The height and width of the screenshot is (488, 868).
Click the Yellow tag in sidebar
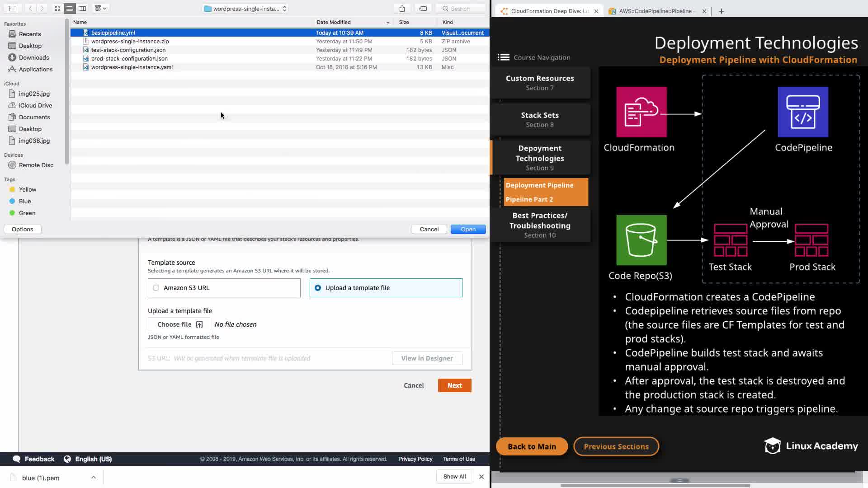(x=28, y=189)
